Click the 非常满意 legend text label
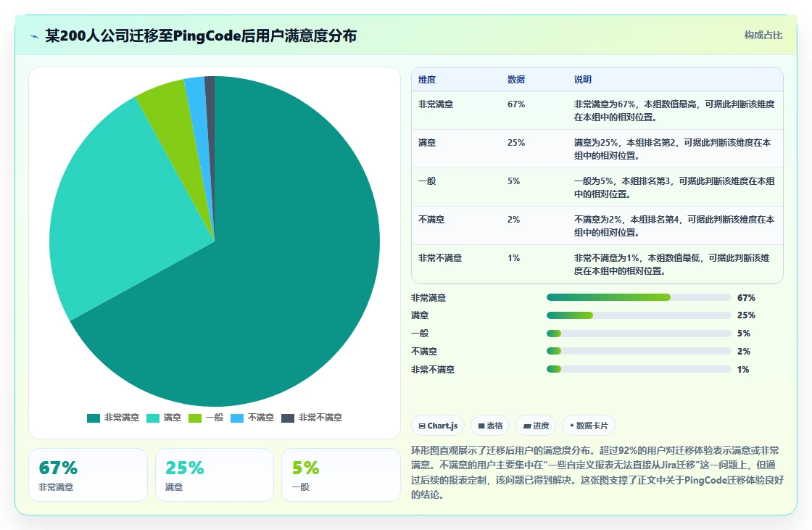 coord(122,418)
